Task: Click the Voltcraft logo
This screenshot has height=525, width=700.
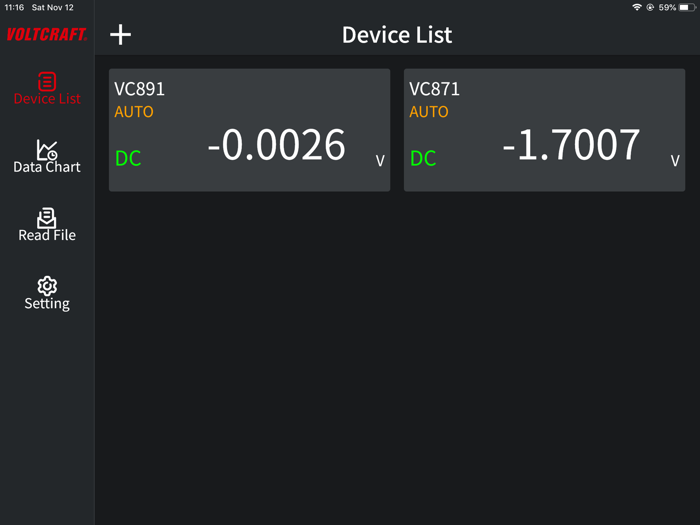Action: [x=47, y=35]
